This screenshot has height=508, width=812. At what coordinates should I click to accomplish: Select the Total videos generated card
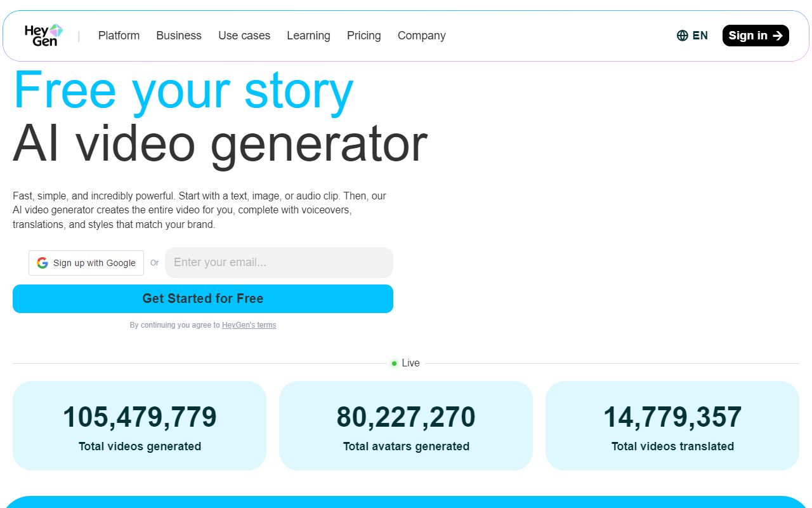click(140, 425)
